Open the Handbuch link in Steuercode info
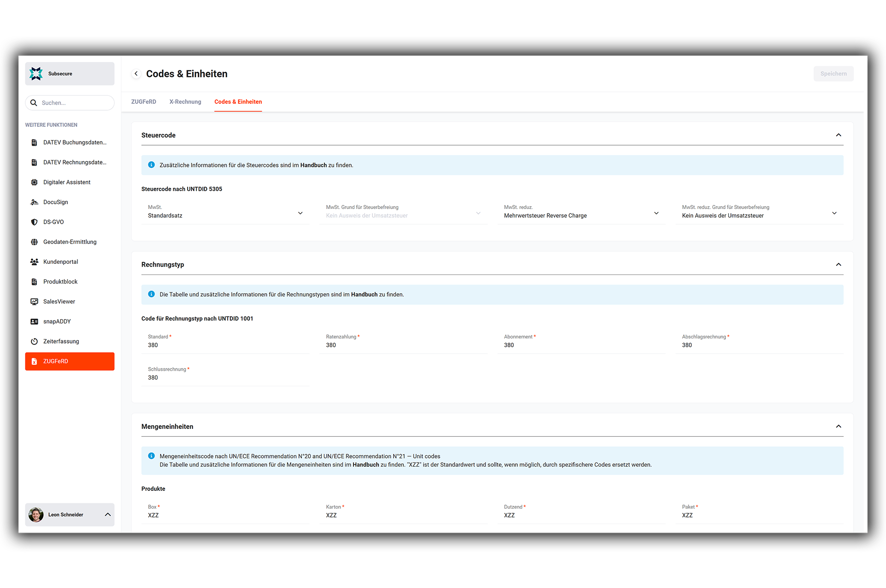 (313, 165)
